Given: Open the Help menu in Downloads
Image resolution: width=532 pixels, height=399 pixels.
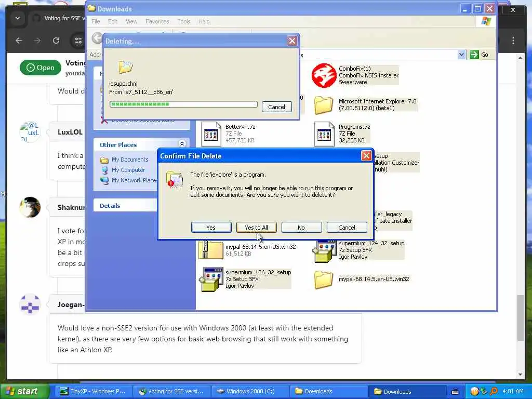Looking at the screenshot, I should (204, 21).
